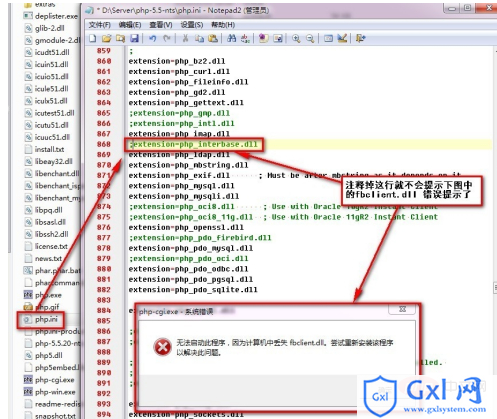This screenshot has width=497, height=419.
Task: Click the Customize schemes toolbar icon
Action: pyautogui.click(x=342, y=39)
